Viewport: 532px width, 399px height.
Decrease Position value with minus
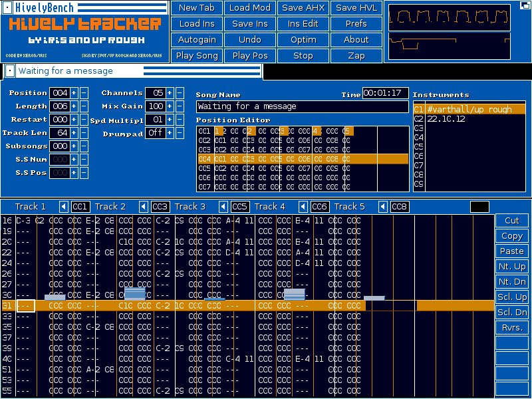(x=84, y=92)
